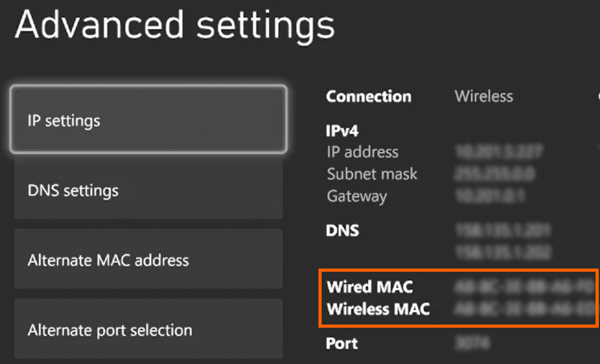
Task: Choose Alternate port selection
Action: pos(148,330)
